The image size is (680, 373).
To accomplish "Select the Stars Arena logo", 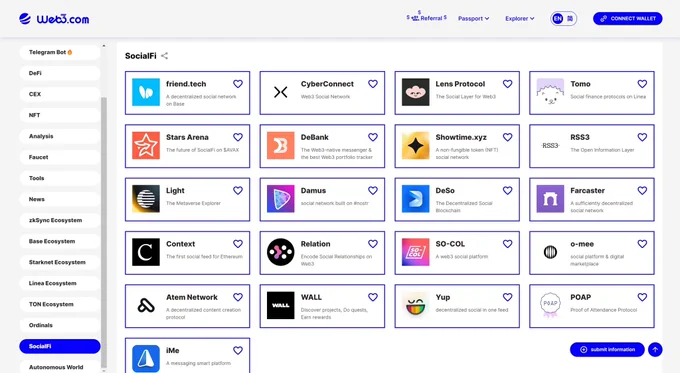I will [146, 145].
